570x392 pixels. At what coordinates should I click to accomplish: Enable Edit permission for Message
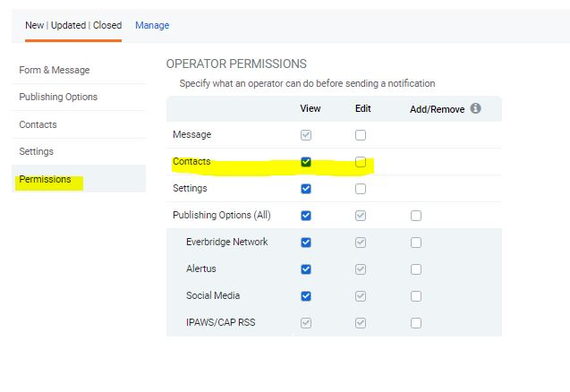click(361, 135)
